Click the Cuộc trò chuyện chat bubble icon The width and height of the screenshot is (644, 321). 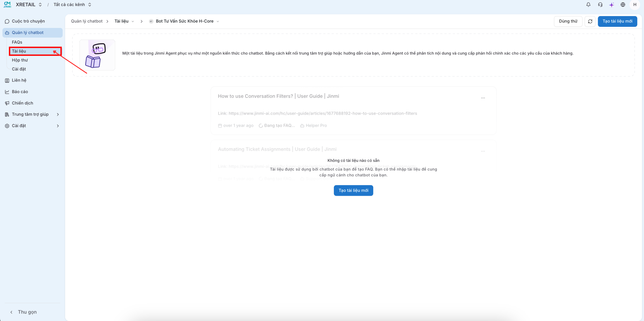[x=7, y=21]
